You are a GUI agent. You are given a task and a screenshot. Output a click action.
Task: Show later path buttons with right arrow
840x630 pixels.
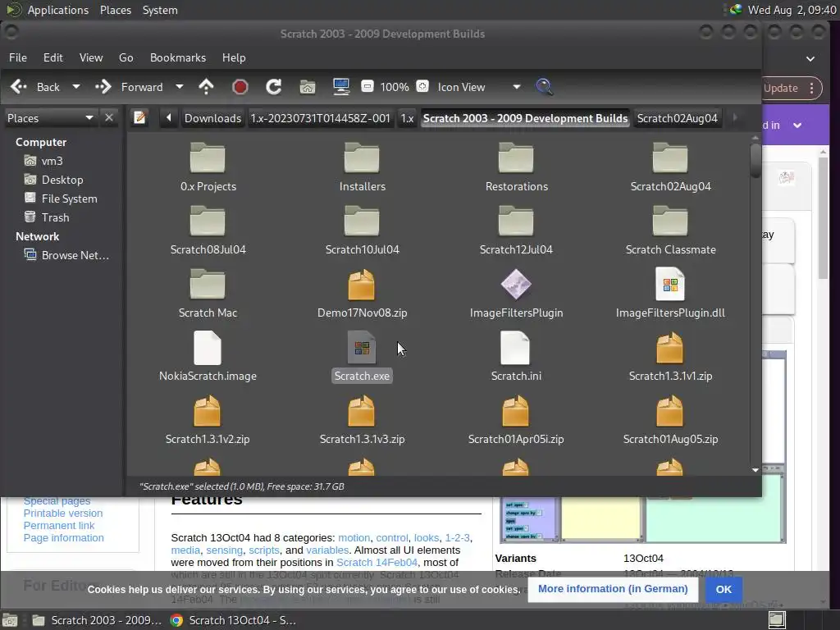pos(735,118)
